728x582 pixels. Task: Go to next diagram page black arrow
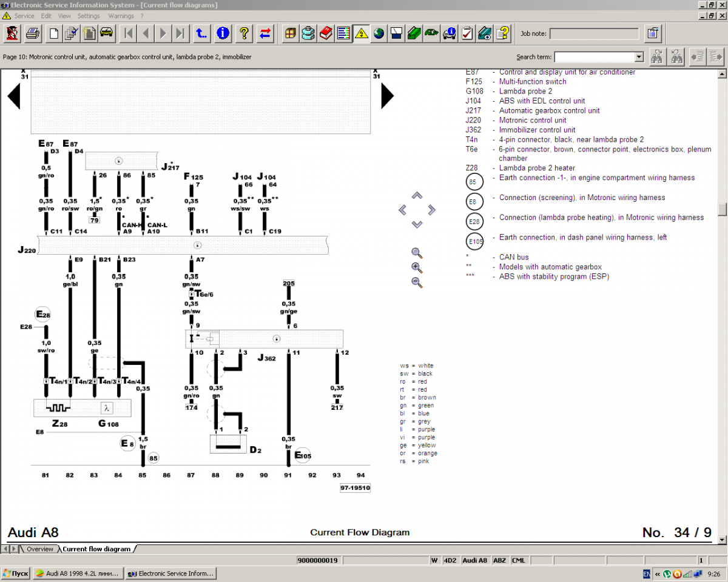387,96
